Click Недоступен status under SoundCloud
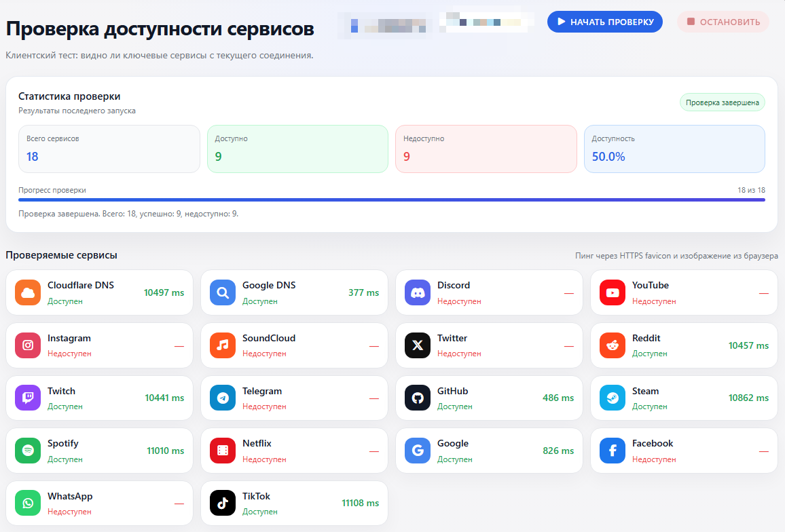785x532 pixels. pyautogui.click(x=264, y=354)
